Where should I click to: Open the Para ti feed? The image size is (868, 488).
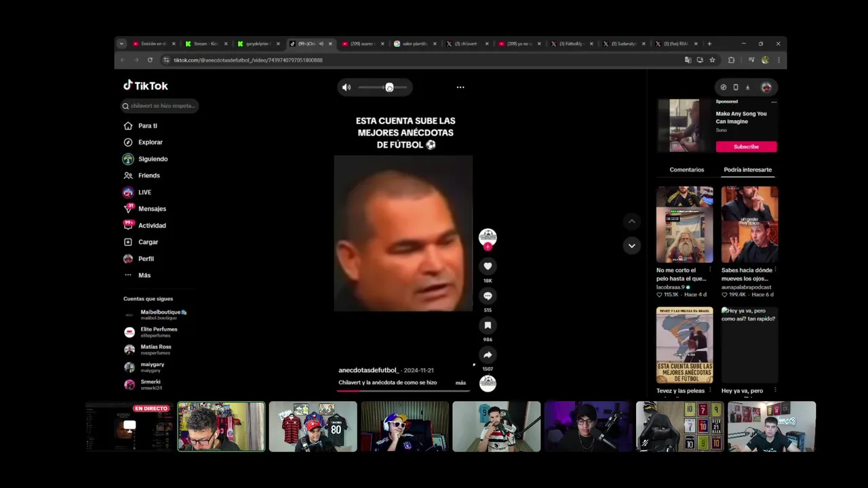pos(140,125)
